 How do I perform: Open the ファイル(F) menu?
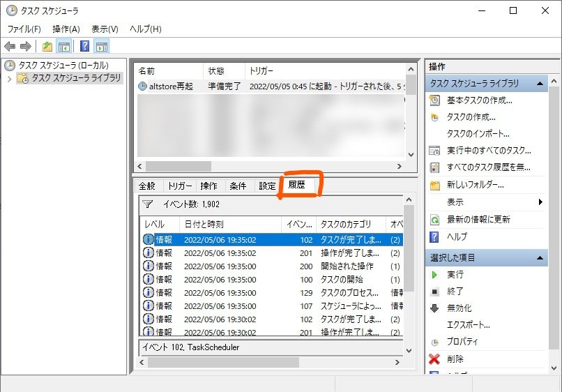pyautogui.click(x=24, y=29)
